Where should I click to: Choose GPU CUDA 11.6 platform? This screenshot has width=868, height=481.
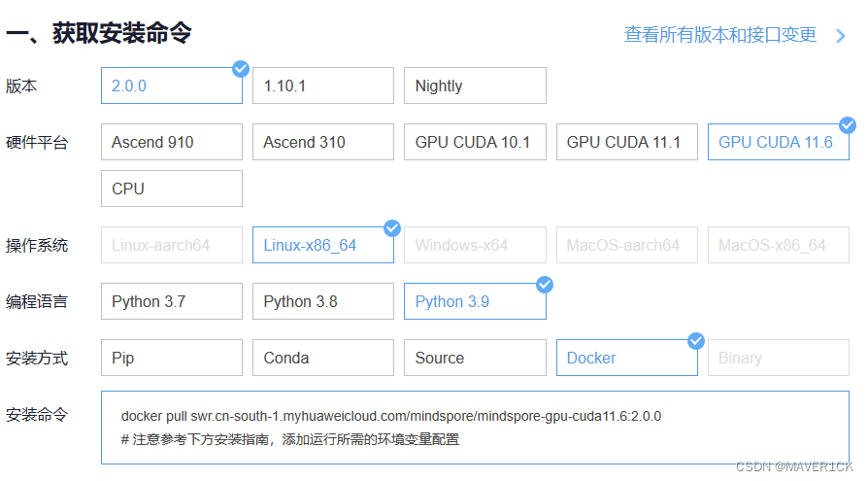779,142
